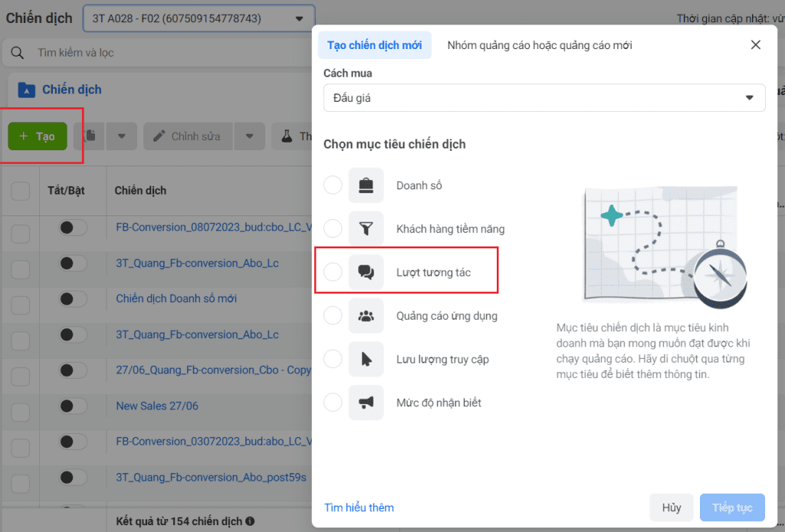Click the Tắt/Bật column header
Viewport: 785px width, 532px height.
(x=66, y=191)
